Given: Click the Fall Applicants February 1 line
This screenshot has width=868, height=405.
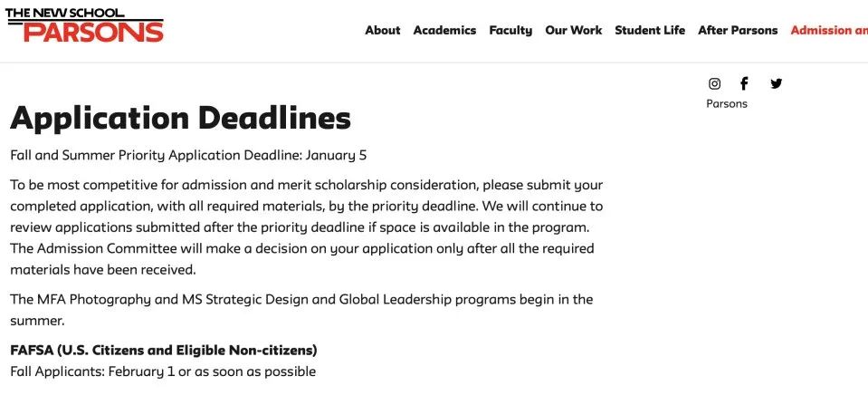Looking at the screenshot, I should pyautogui.click(x=163, y=371).
